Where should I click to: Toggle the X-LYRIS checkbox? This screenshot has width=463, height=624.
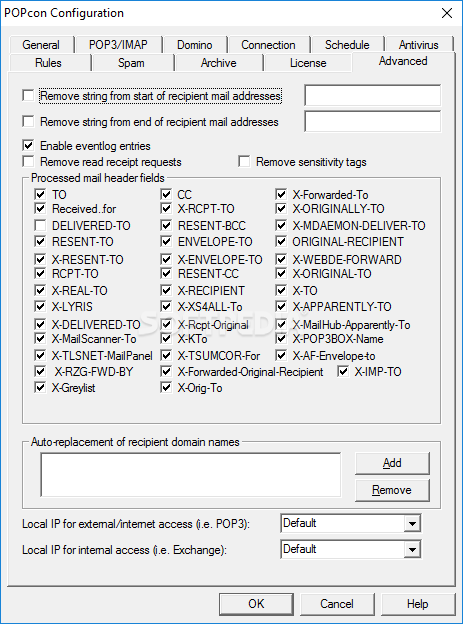[x=40, y=306]
